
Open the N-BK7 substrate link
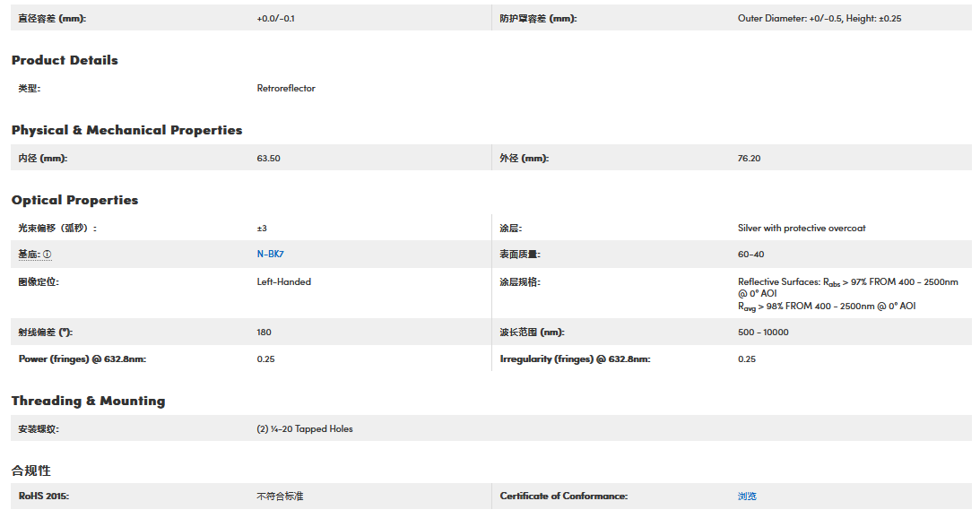[270, 255]
